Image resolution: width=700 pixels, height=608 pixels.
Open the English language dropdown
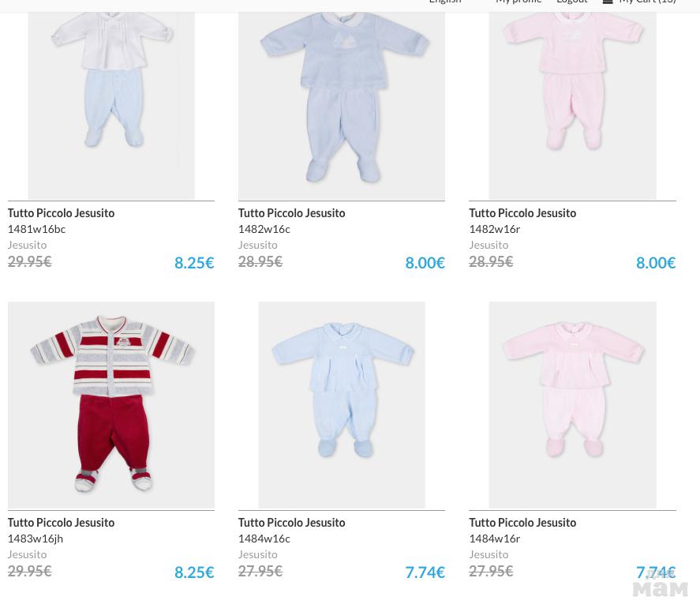point(445,2)
